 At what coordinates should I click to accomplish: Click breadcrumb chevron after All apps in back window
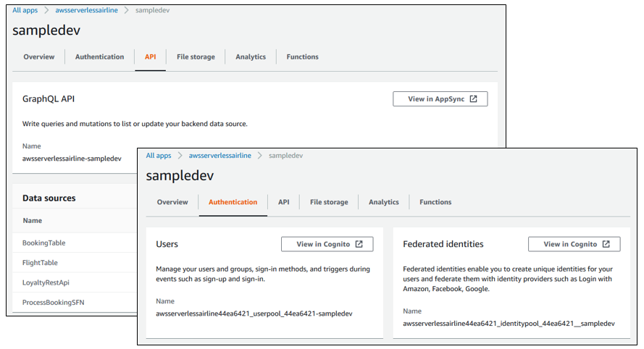46,10
